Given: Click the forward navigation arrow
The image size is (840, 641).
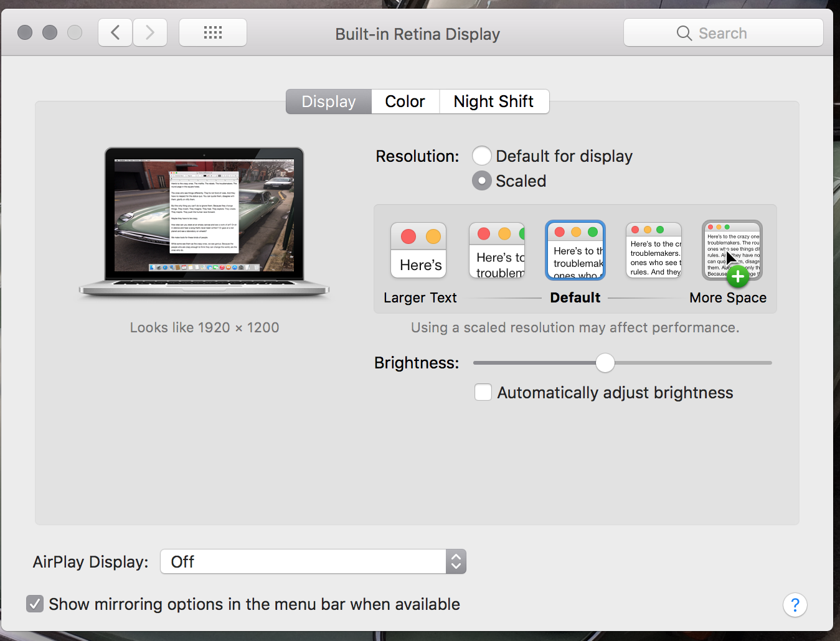Looking at the screenshot, I should 149,32.
